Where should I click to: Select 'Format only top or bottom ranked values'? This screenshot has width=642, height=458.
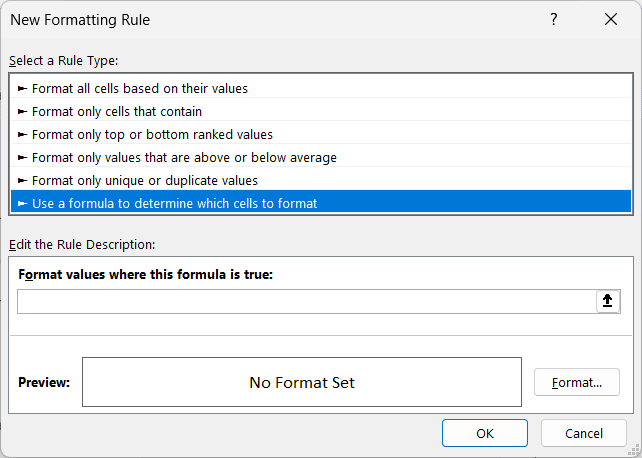pos(152,134)
